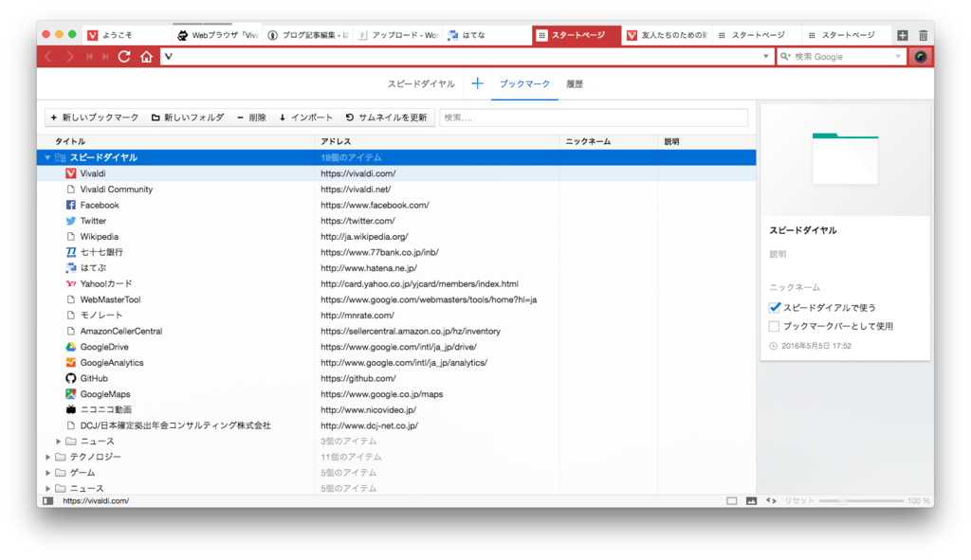Click the GoogleMaps favicon
The image size is (971, 560).
click(70, 394)
